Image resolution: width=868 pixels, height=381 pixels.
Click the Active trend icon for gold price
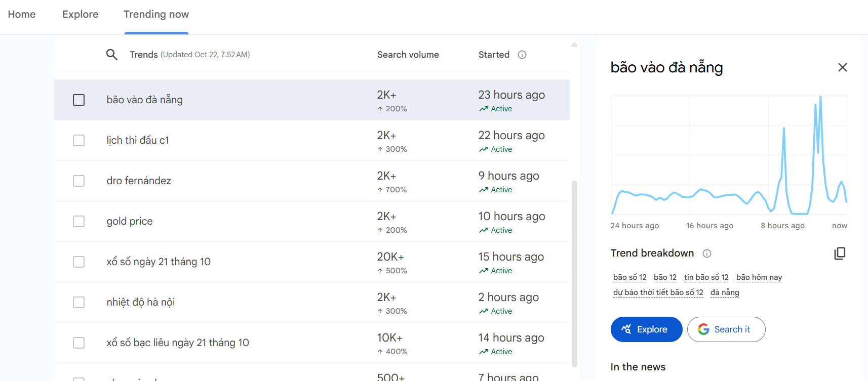(x=484, y=230)
